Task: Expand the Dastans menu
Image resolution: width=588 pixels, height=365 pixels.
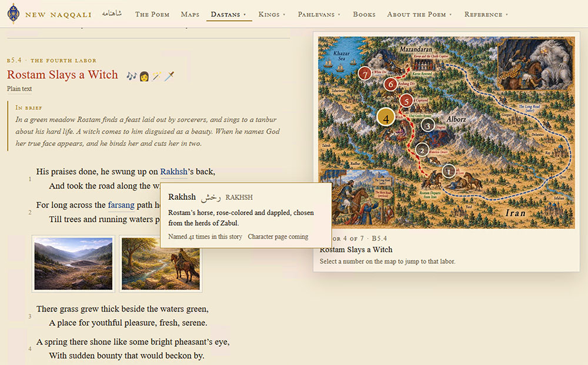Action: pos(228,14)
